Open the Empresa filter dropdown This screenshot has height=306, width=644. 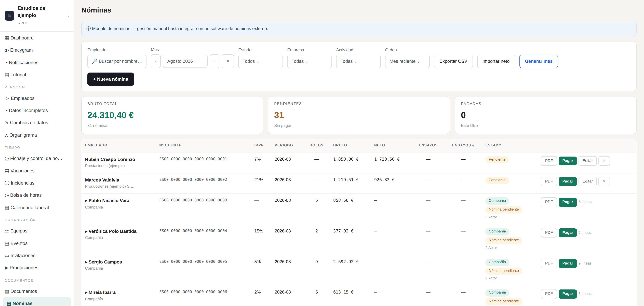(309, 61)
